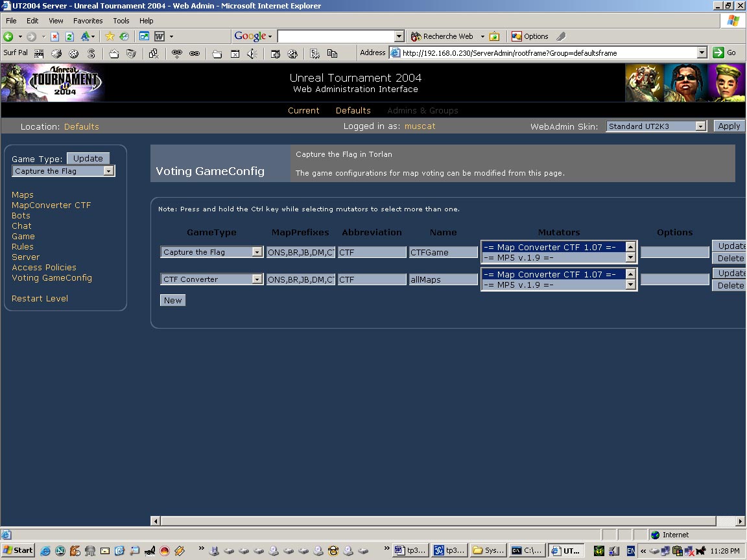Open the Game Type dropdown in sidebar
Screen dimensions: 747x560
tap(64, 171)
